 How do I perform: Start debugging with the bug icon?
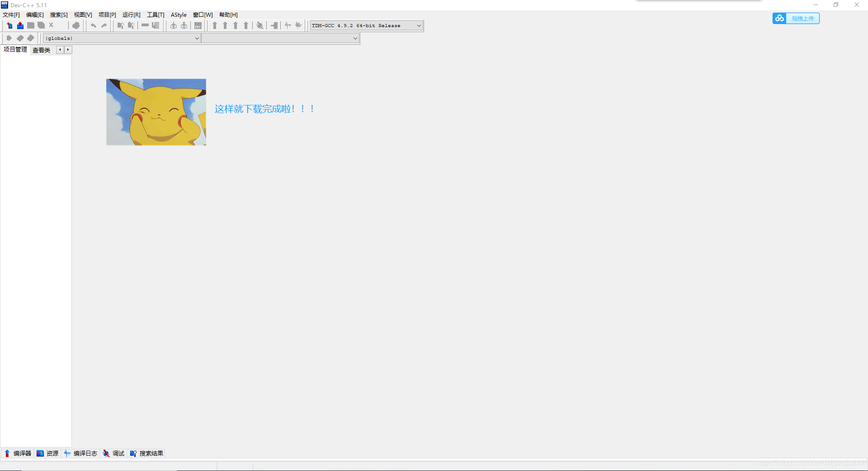click(260, 25)
